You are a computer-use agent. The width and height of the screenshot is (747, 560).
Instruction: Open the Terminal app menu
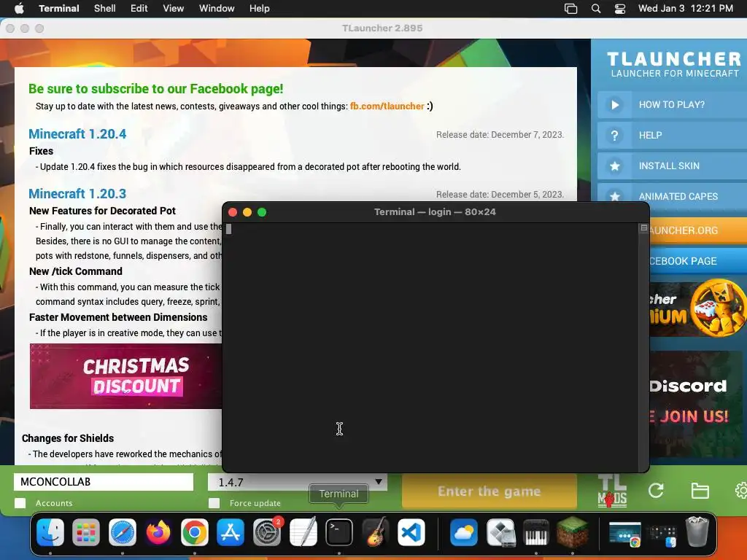(59, 8)
